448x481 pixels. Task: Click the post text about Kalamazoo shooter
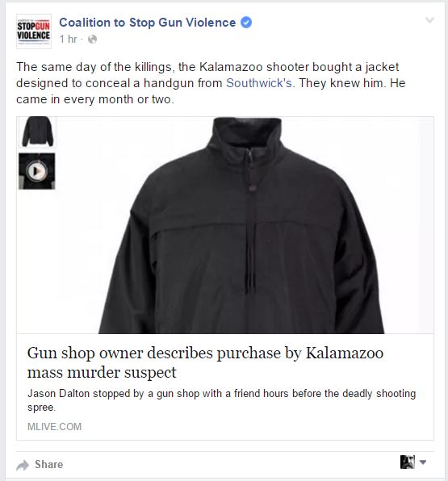[x=211, y=83]
